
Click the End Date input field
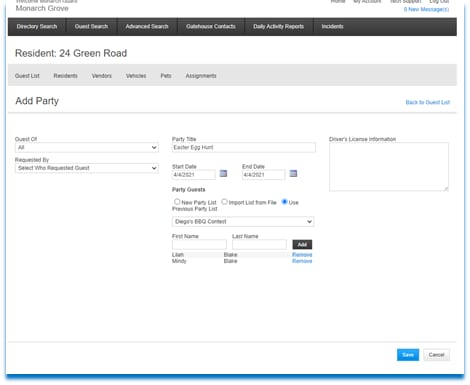tap(263, 175)
